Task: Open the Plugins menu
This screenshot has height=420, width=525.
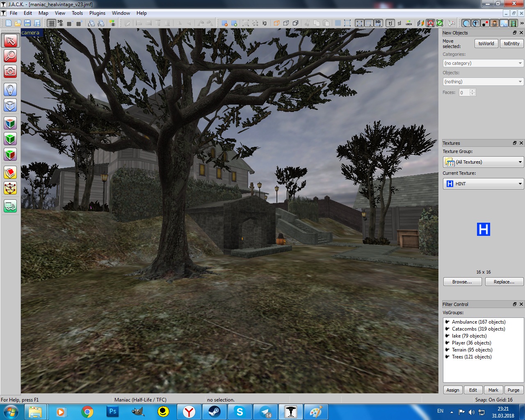Action: [97, 13]
